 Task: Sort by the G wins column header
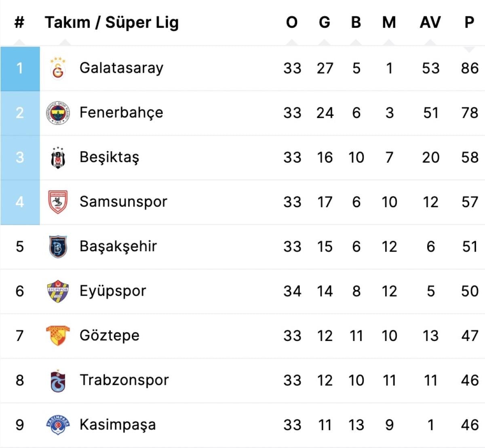(325, 22)
